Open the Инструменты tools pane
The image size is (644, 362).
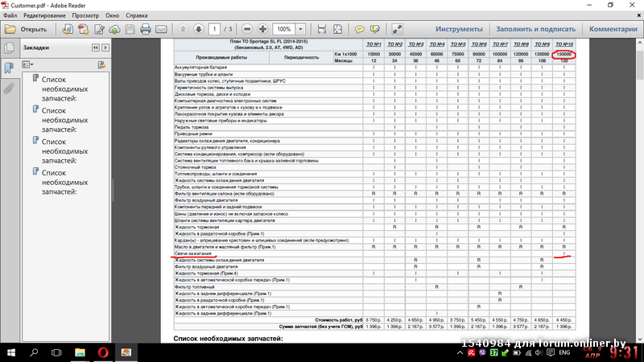pos(459,29)
